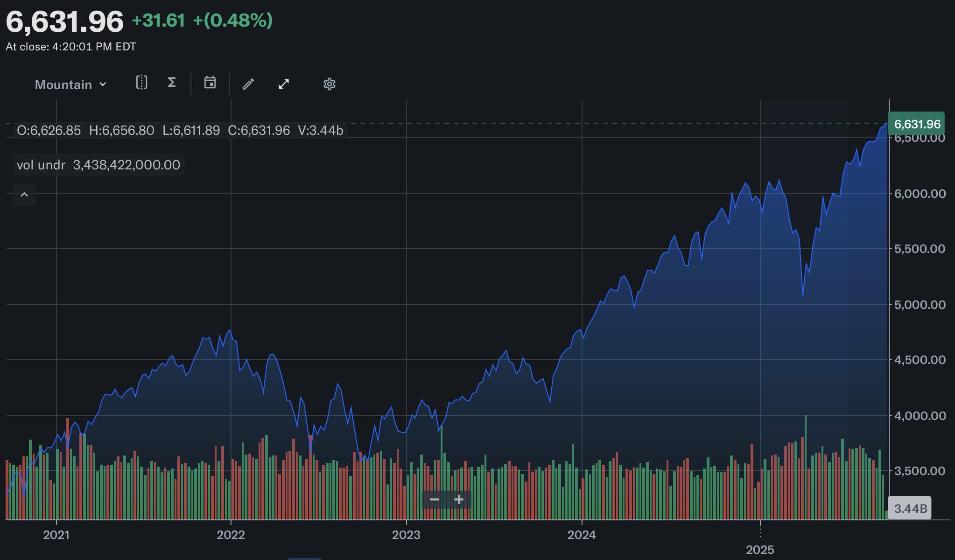Click the calendar events icon
Screen dimensions: 955x560
coord(210,83)
